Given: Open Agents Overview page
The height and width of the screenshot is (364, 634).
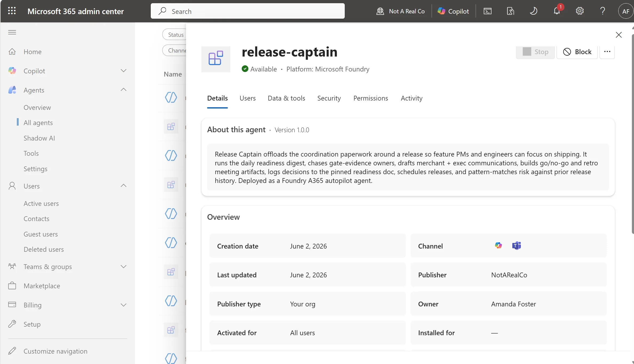Looking at the screenshot, I should click(x=37, y=107).
